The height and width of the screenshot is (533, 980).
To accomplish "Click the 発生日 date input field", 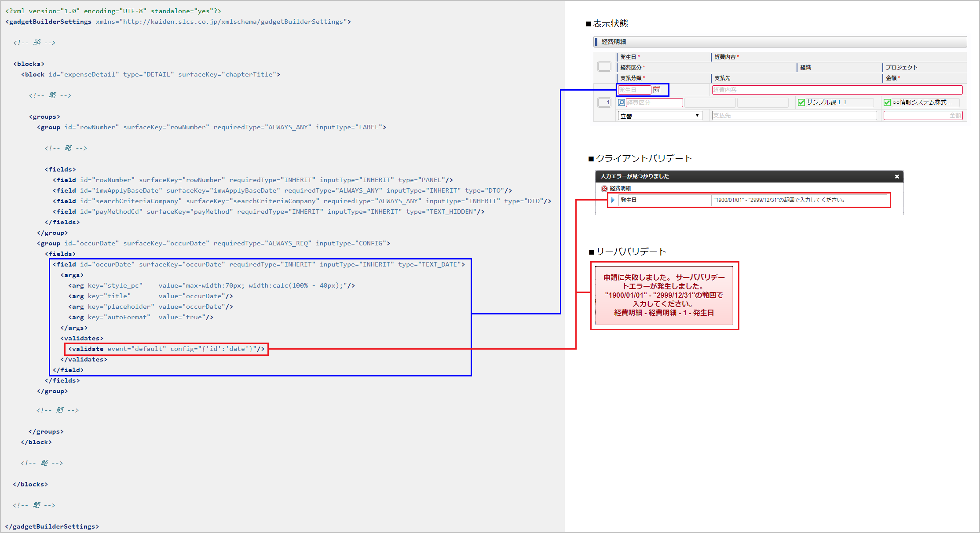I will (634, 90).
